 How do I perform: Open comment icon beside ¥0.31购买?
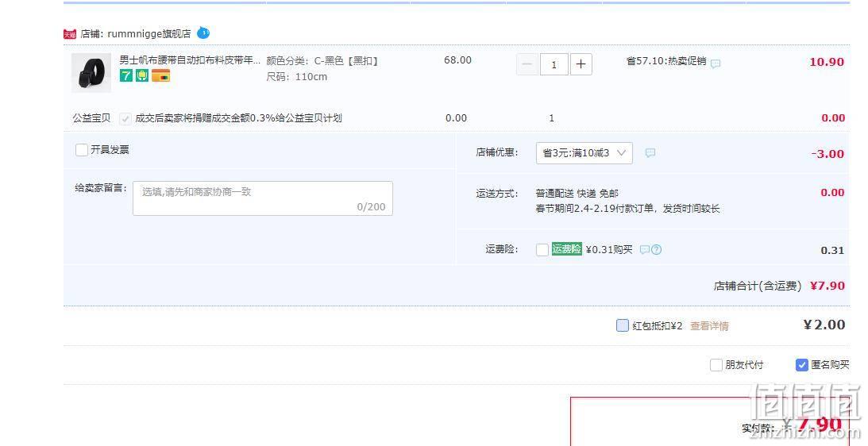tap(645, 250)
